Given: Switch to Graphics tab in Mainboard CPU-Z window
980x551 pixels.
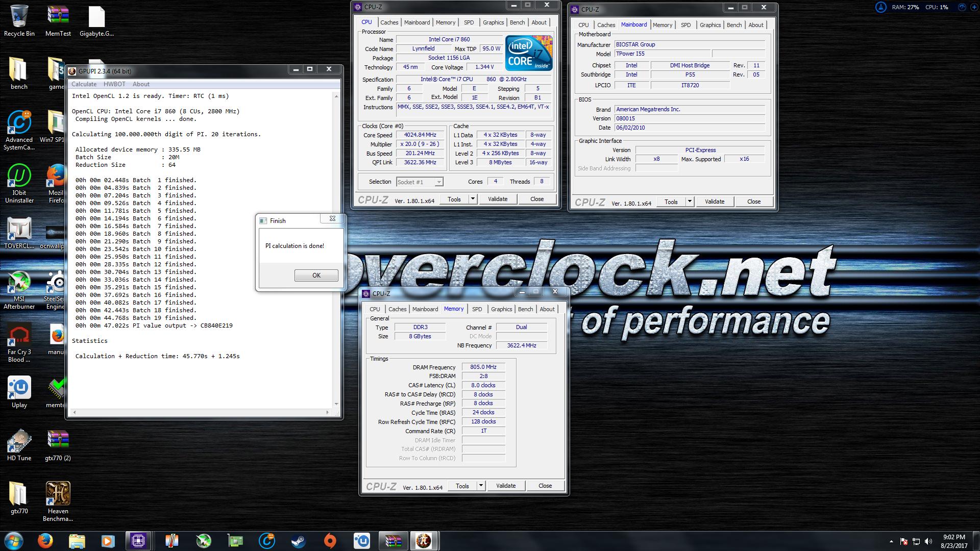Looking at the screenshot, I should point(710,25).
